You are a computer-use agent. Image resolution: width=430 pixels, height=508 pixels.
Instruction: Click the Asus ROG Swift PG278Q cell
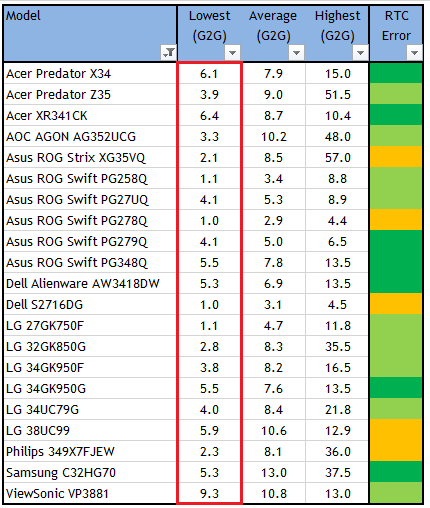tap(90, 220)
